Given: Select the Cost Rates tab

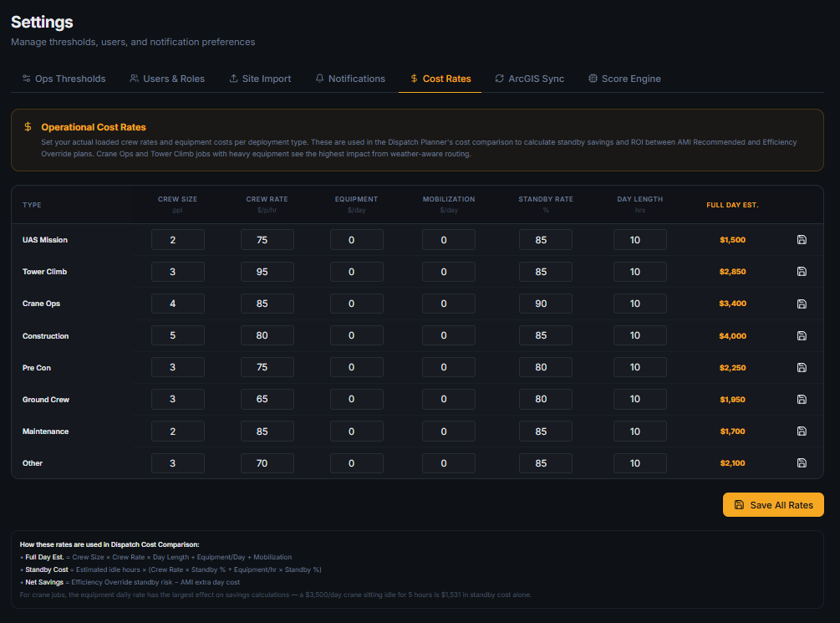Looking at the screenshot, I should click(440, 79).
